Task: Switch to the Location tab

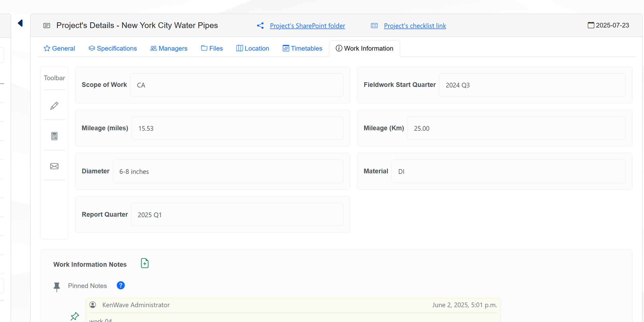Action: [x=253, y=48]
